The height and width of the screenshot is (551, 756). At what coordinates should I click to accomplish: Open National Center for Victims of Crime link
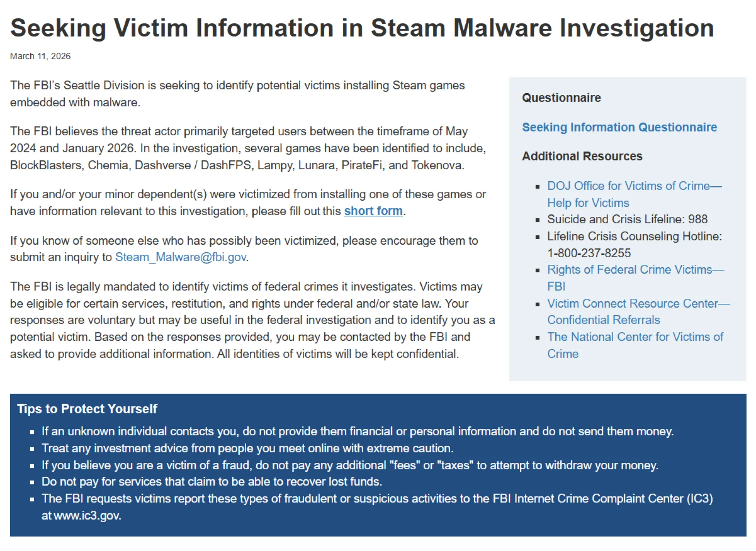[x=635, y=337]
